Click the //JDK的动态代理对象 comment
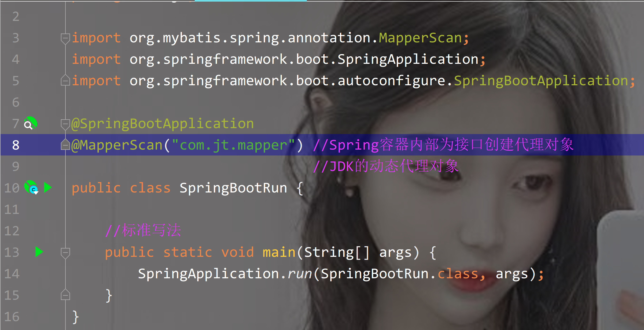644x330 pixels. [386, 166]
